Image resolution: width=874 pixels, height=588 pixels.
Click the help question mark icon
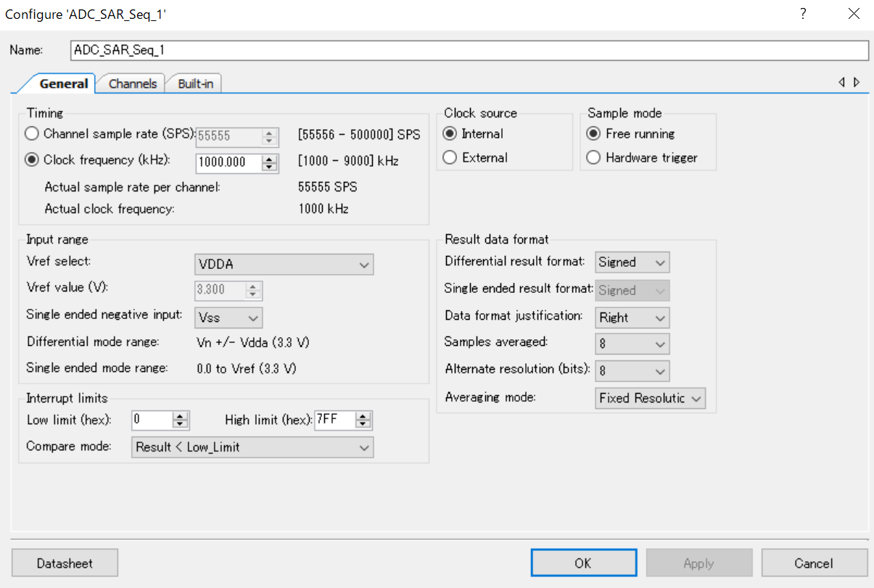click(803, 14)
